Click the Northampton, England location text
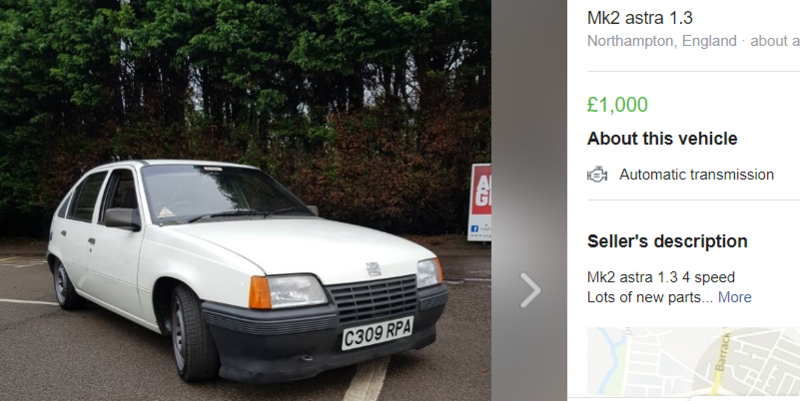Viewport: 800px width, 401px height. coord(662,41)
